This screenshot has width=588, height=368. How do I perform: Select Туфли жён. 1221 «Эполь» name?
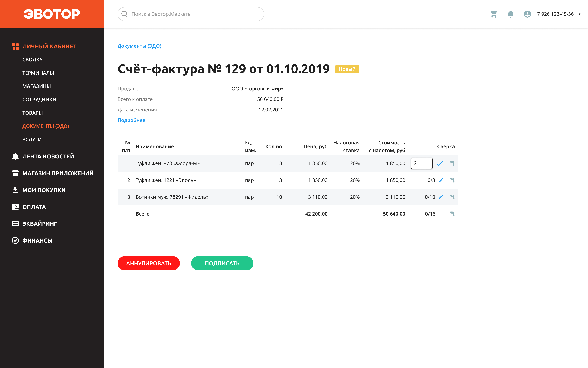[x=166, y=180]
